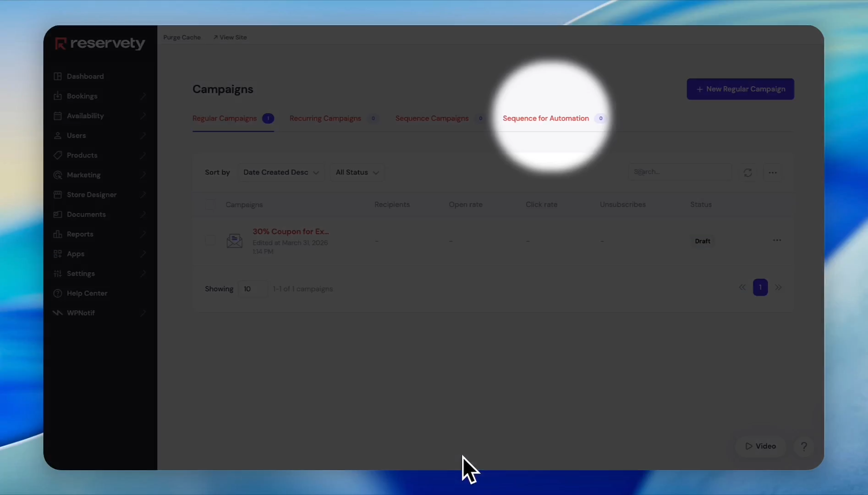868x495 pixels.
Task: Expand the Availability submenu chevron
Action: coord(143,115)
